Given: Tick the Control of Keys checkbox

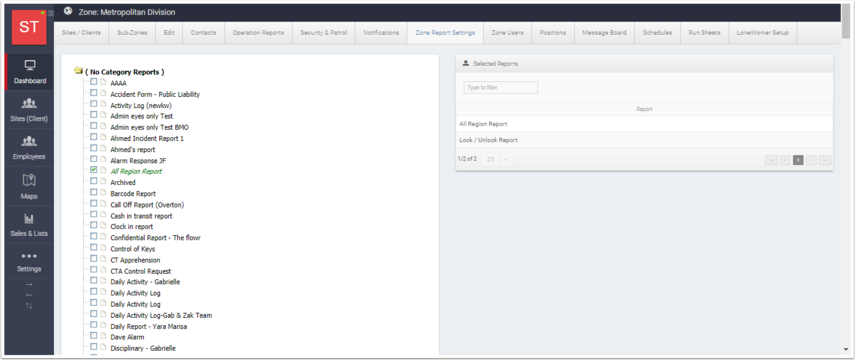Looking at the screenshot, I should (x=94, y=248).
